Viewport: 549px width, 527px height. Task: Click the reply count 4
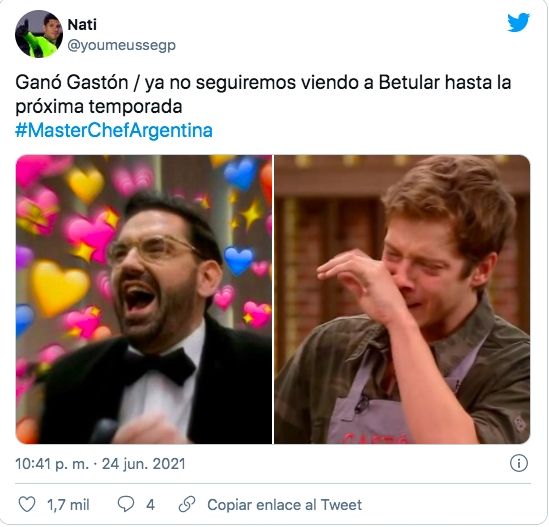[151, 505]
